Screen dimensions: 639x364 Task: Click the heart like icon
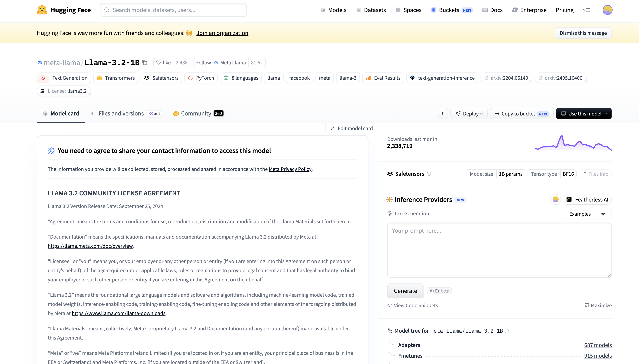coord(159,63)
